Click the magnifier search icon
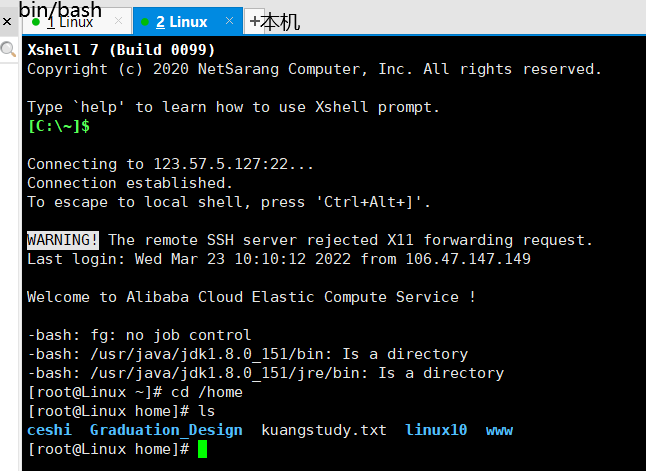The width and height of the screenshot is (646, 471). pyautogui.click(x=8, y=49)
